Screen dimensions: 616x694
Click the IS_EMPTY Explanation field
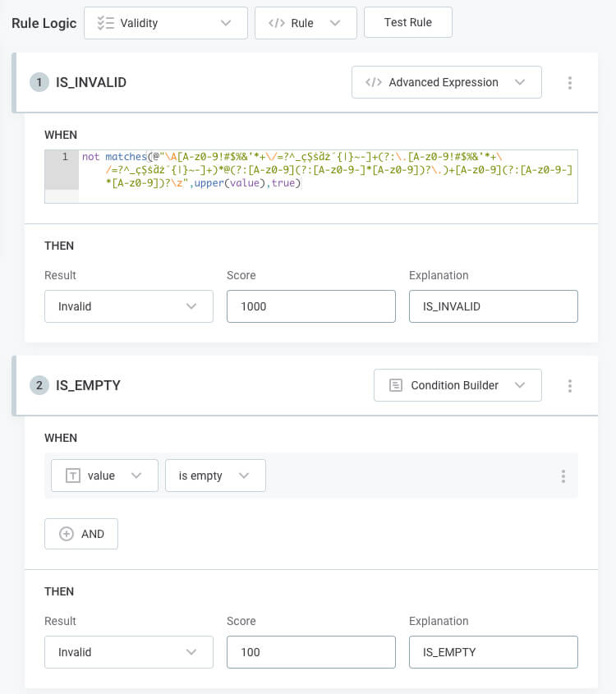click(493, 652)
